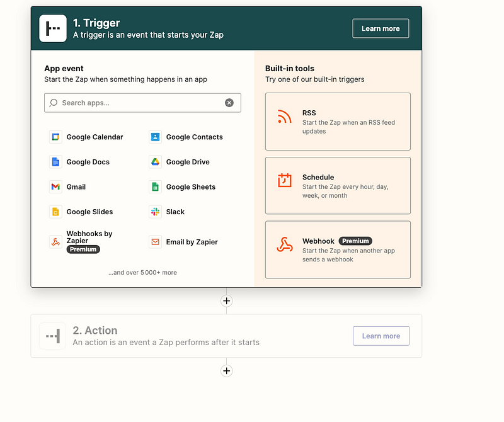Click the Webhooks by Zapier icon
This screenshot has width=504, height=422.
point(55,242)
